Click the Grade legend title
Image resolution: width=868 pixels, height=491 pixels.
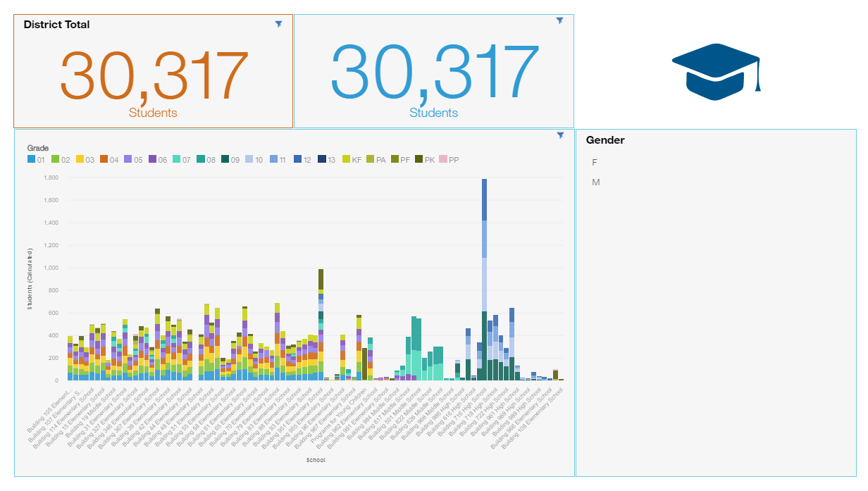(x=38, y=148)
